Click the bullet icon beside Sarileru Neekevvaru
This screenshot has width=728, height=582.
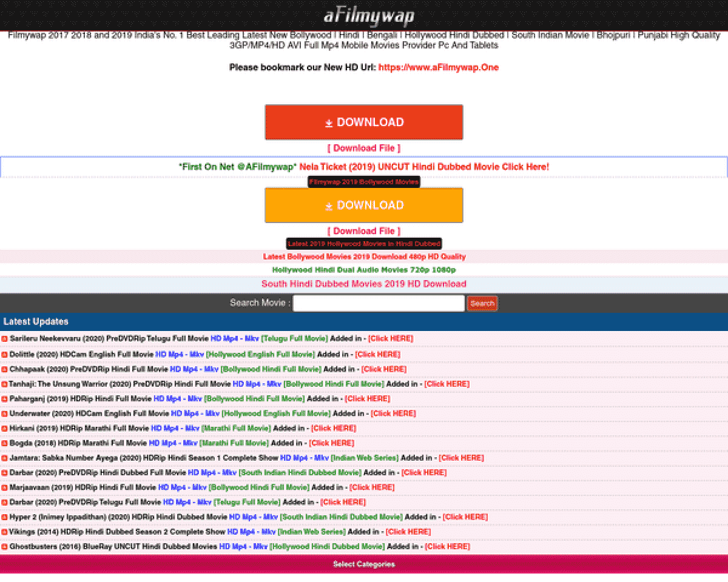tap(4, 339)
